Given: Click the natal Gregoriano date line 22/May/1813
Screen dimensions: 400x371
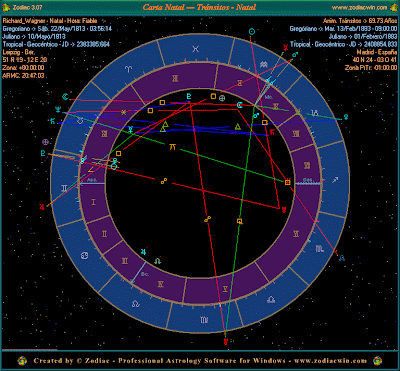Looking at the screenshot, I should pos(57,29).
